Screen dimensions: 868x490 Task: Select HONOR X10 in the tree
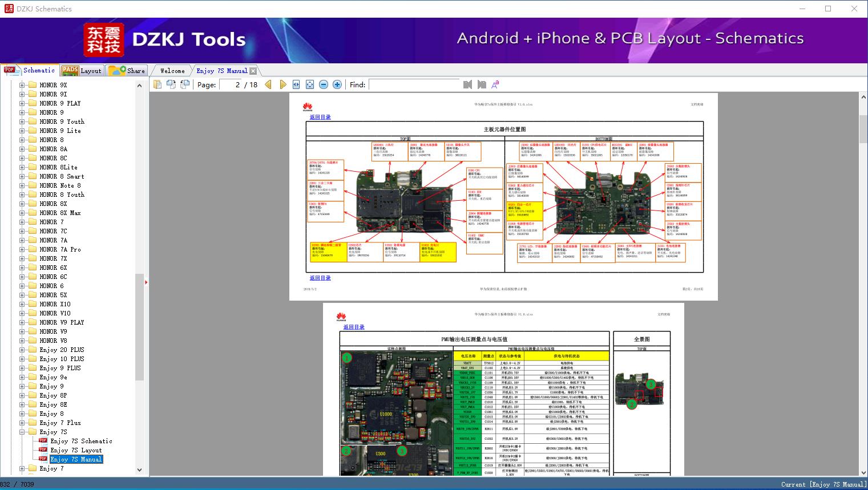(55, 304)
